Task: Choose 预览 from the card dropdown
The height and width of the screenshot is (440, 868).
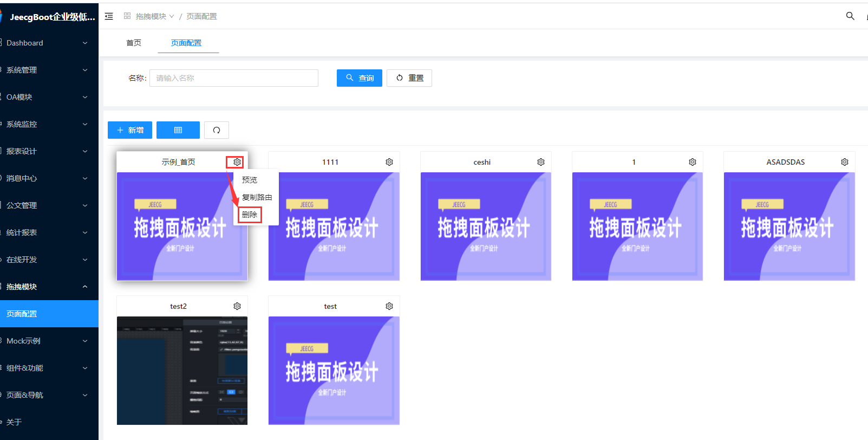Action: (257, 180)
